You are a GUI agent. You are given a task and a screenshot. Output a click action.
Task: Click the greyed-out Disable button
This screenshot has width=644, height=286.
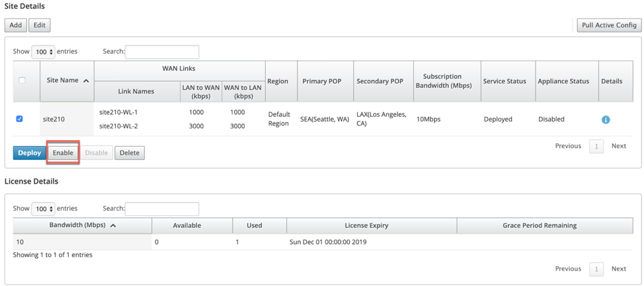[x=96, y=153]
